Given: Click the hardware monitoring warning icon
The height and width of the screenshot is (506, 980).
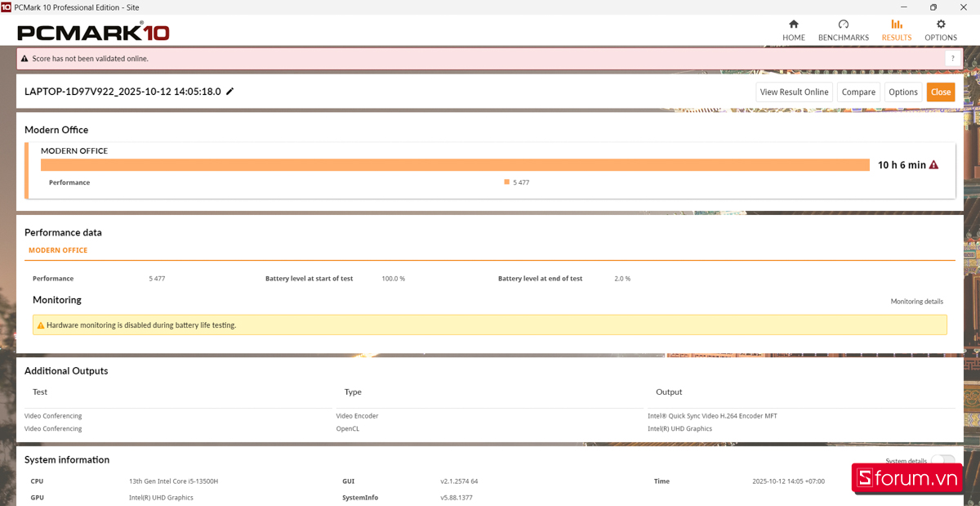Looking at the screenshot, I should pos(40,325).
